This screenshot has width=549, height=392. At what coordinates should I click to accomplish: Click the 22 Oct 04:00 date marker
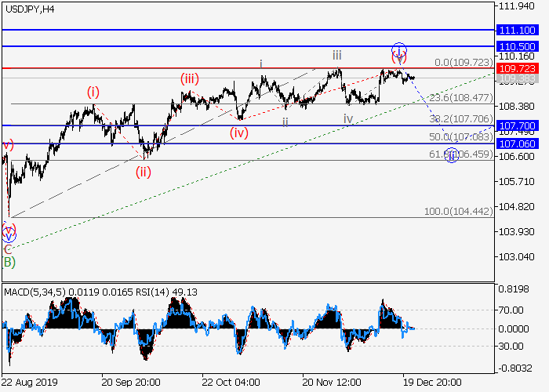(231, 384)
